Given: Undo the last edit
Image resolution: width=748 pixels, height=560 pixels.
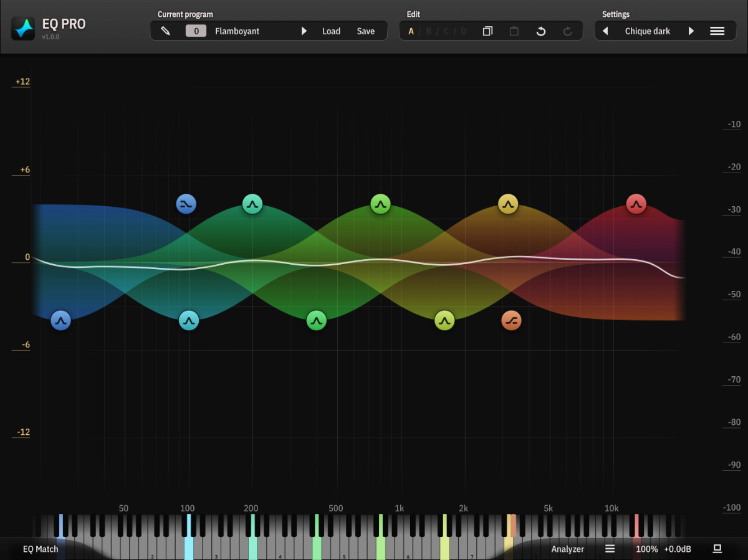Looking at the screenshot, I should pos(541,31).
